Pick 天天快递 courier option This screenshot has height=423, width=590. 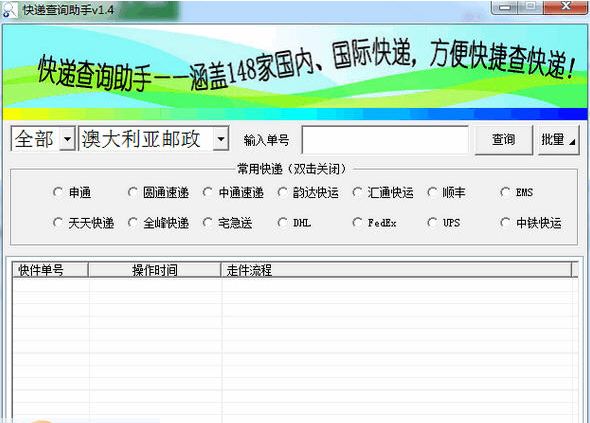click(x=58, y=223)
